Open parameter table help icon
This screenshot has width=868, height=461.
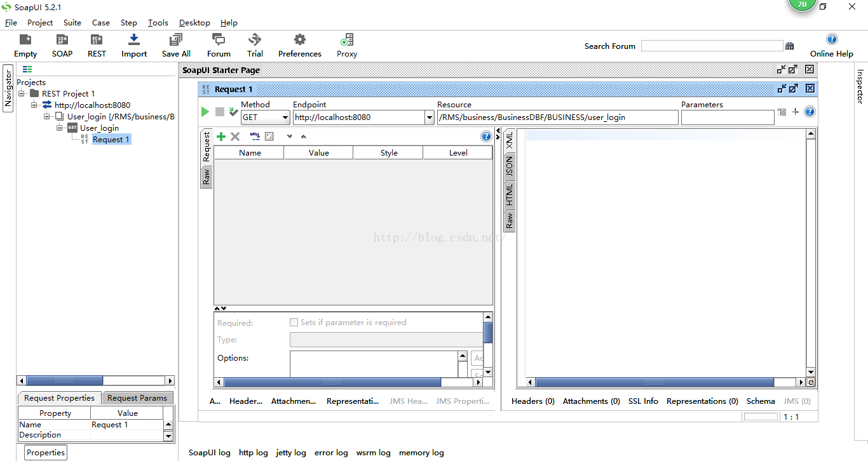point(486,137)
